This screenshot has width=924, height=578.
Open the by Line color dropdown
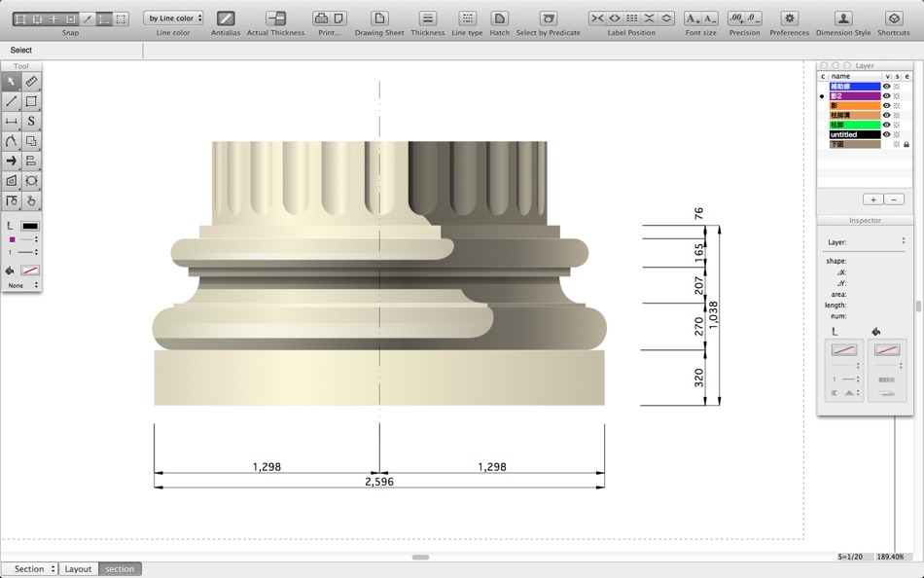coord(173,18)
